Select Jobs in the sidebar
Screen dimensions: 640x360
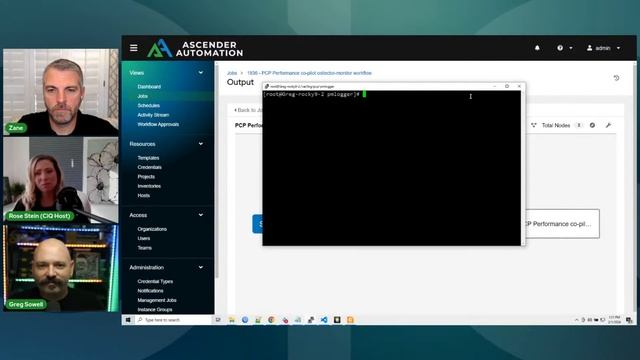pyautogui.click(x=142, y=96)
